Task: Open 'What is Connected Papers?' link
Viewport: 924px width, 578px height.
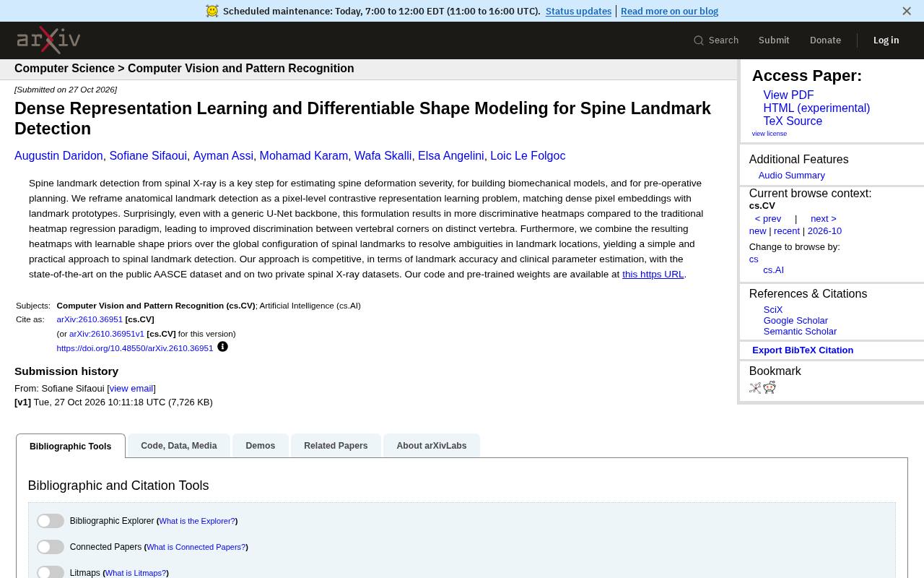Action: (196, 547)
